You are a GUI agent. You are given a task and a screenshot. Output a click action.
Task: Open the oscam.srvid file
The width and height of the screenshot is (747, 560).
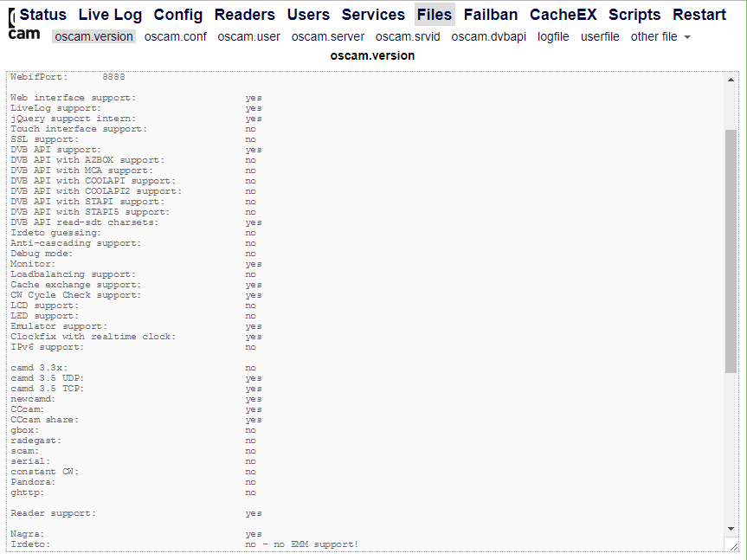(x=408, y=36)
